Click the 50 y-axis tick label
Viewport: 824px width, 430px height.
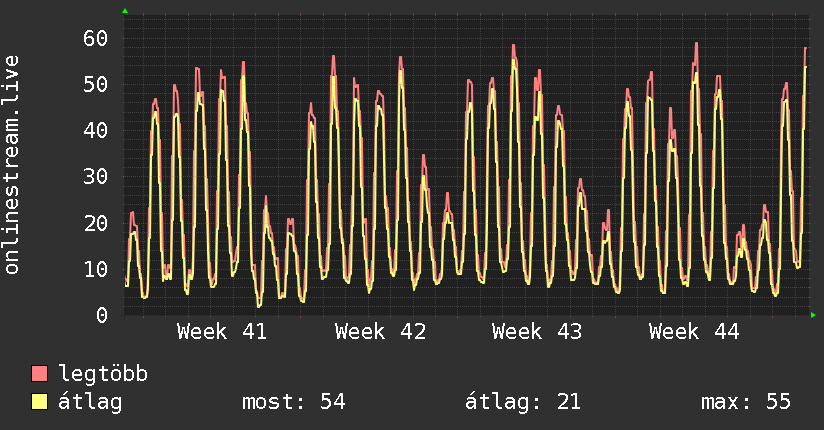tap(96, 84)
